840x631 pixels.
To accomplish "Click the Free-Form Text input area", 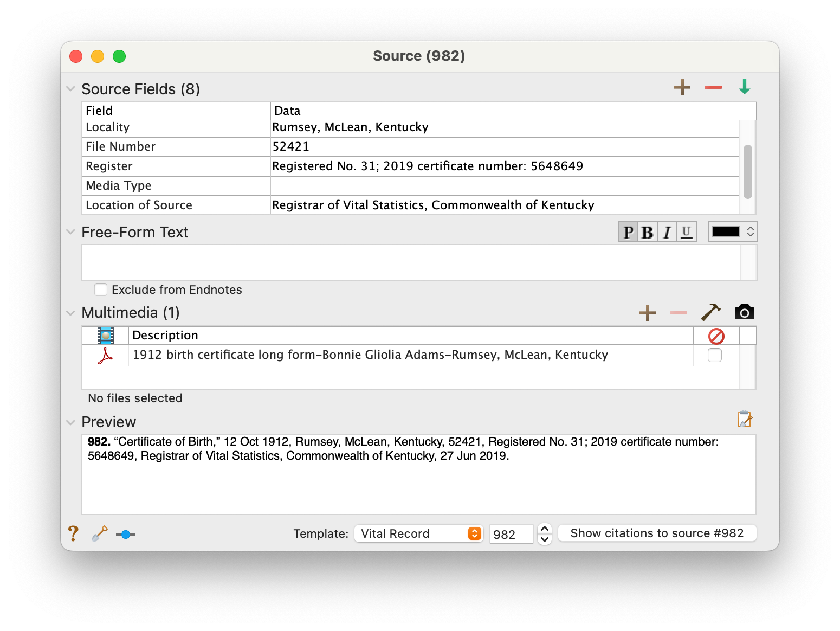I will coord(411,262).
